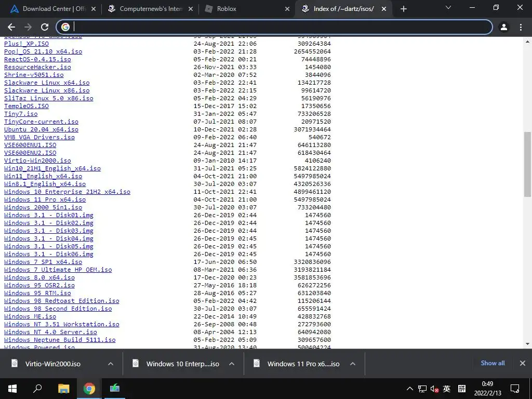Open the notification center icon
The width and height of the screenshot is (532, 399).
[515, 389]
